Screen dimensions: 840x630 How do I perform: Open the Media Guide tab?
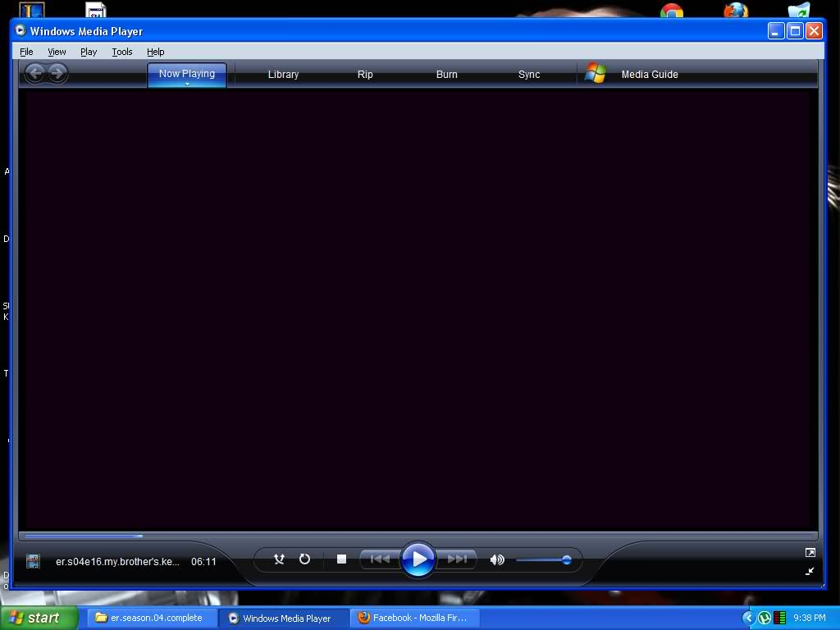649,75
